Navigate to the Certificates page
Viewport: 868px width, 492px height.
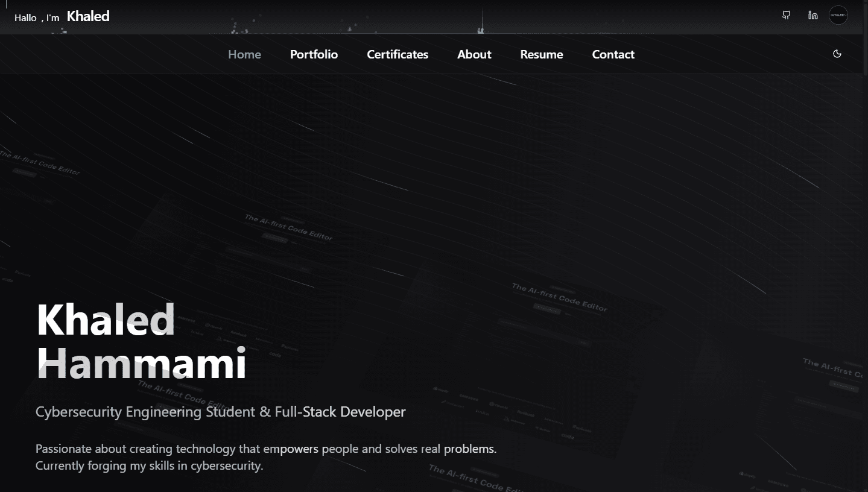(397, 54)
